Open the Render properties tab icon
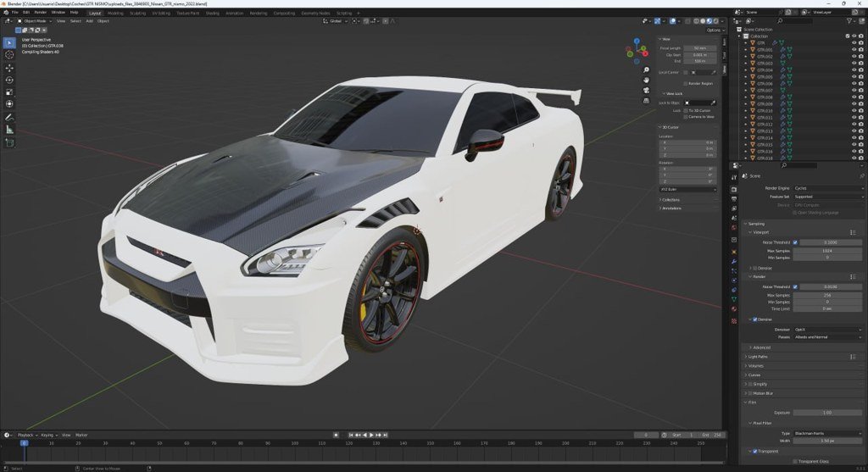This screenshot has width=868, height=472. (x=734, y=189)
